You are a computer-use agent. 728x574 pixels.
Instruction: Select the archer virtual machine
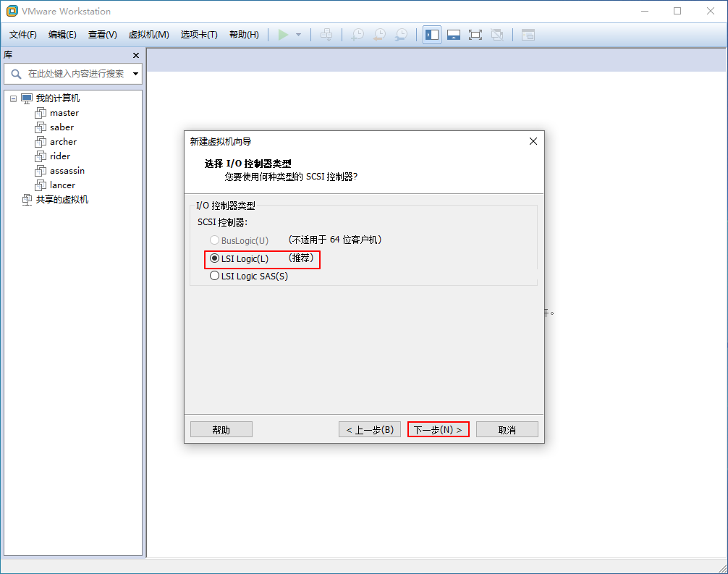pos(63,142)
